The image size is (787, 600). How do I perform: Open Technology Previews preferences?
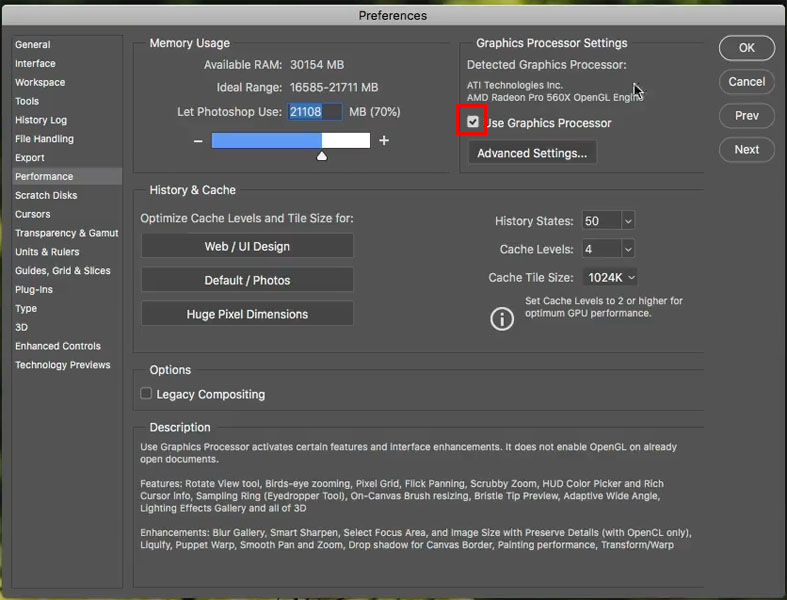63,365
